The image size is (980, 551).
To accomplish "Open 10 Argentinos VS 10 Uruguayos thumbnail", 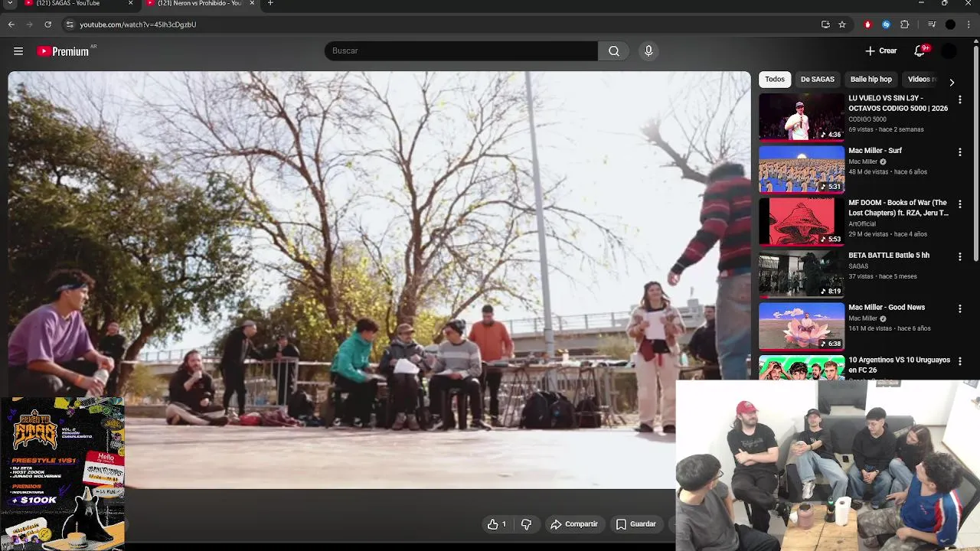I will (x=802, y=367).
